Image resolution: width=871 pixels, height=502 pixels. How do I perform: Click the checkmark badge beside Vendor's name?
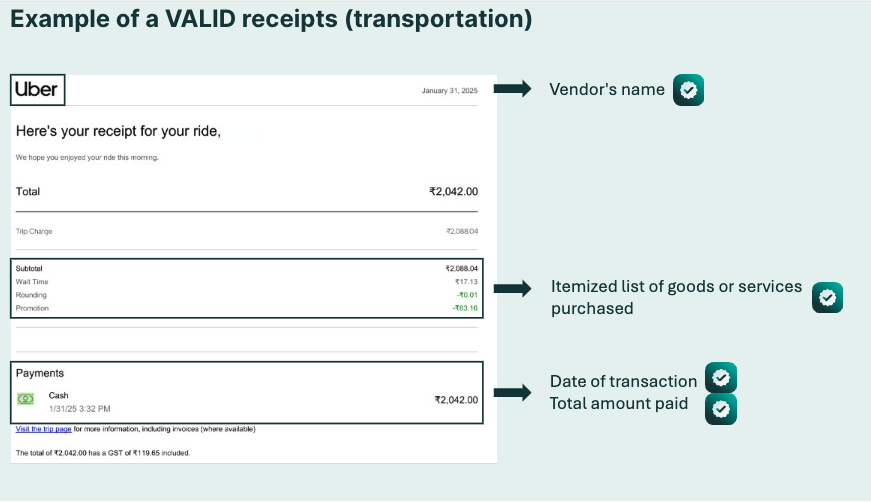[688, 89]
